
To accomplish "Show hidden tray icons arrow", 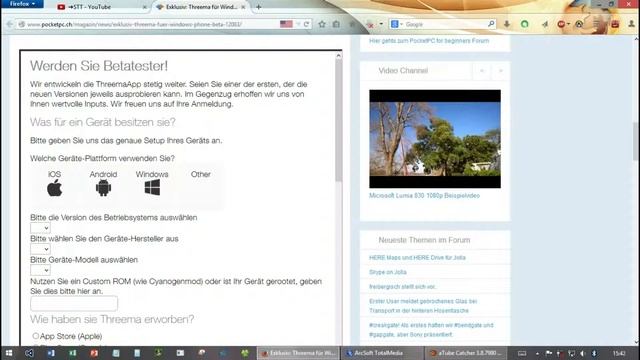I will [x=537, y=353].
